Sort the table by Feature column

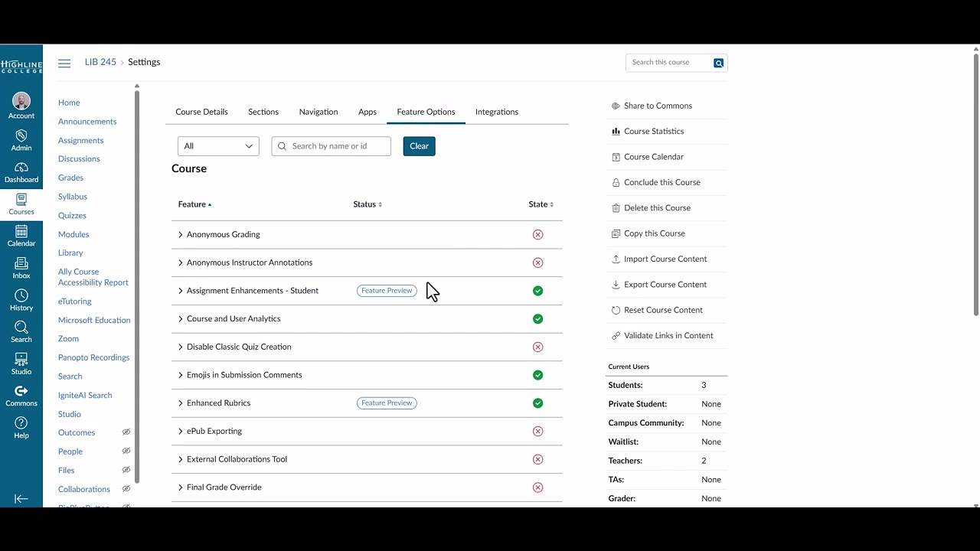pos(194,204)
